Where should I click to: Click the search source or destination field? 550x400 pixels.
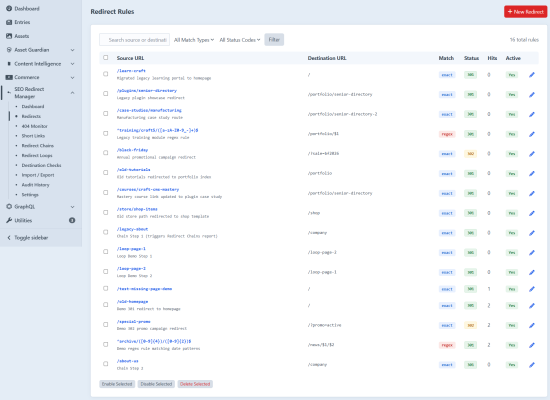pyautogui.click(x=135, y=40)
